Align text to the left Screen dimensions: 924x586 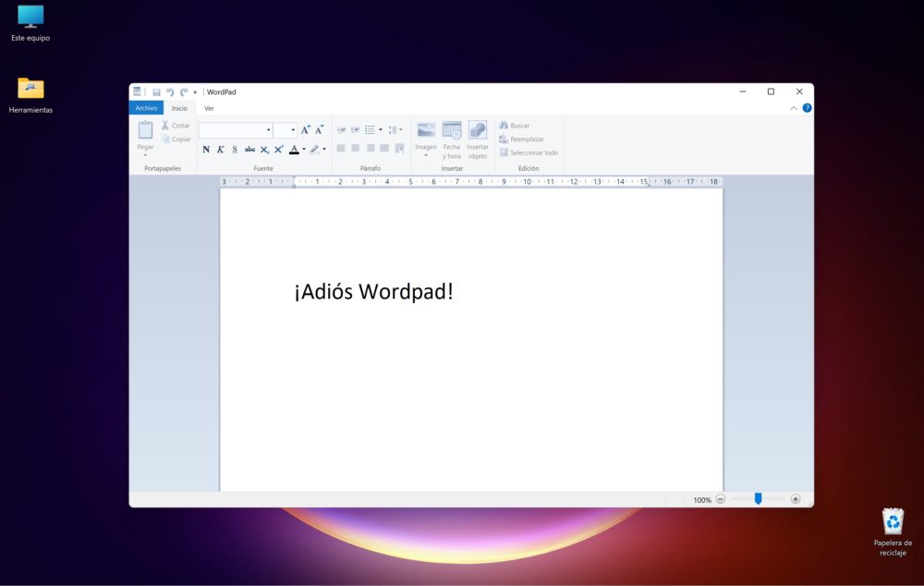point(341,148)
